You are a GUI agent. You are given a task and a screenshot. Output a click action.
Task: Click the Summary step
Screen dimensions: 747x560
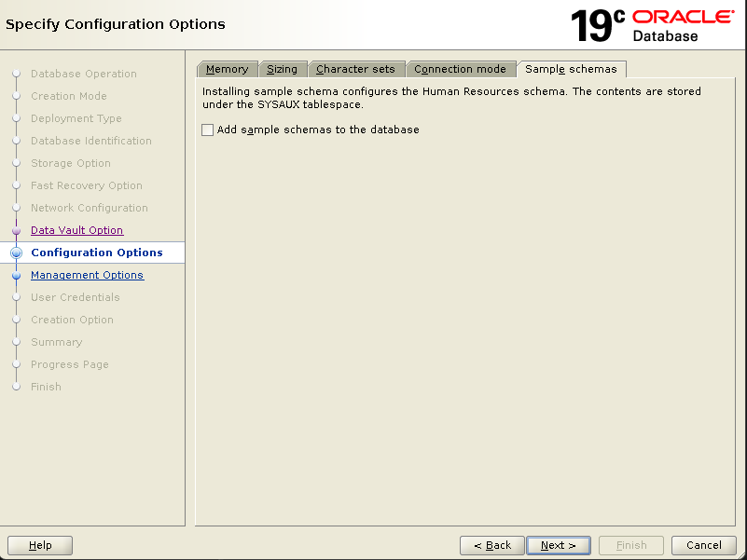57,342
